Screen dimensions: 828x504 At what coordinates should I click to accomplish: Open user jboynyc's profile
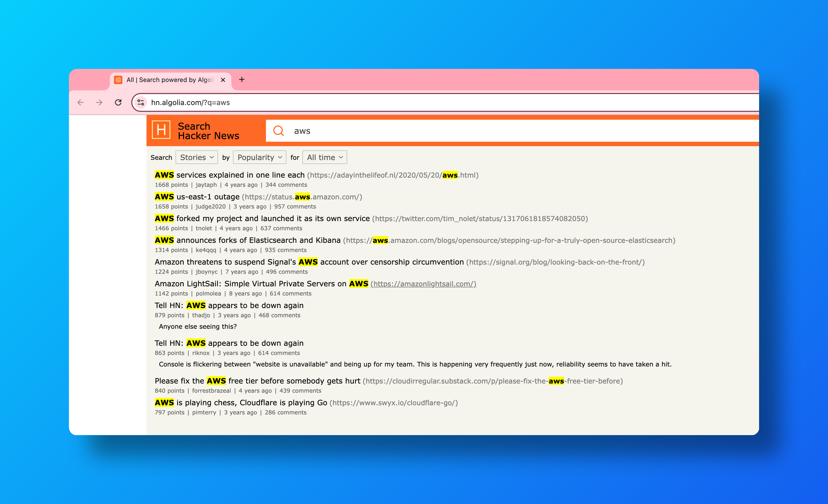click(207, 272)
